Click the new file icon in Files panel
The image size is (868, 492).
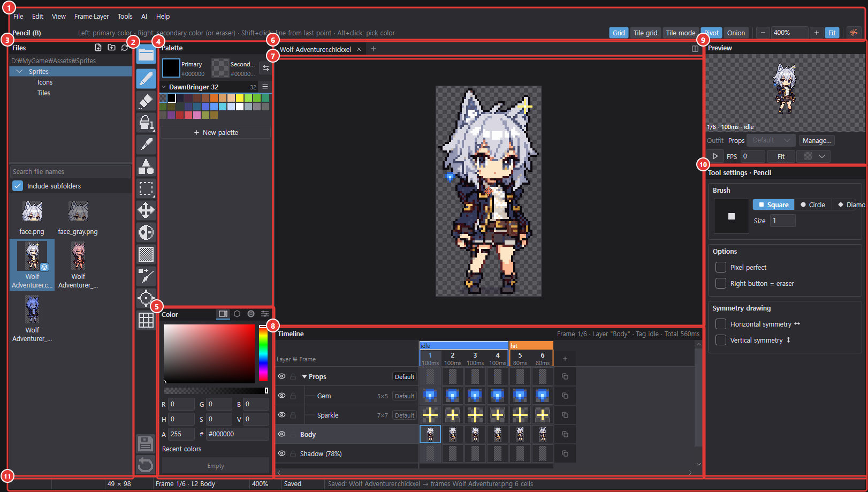point(98,48)
